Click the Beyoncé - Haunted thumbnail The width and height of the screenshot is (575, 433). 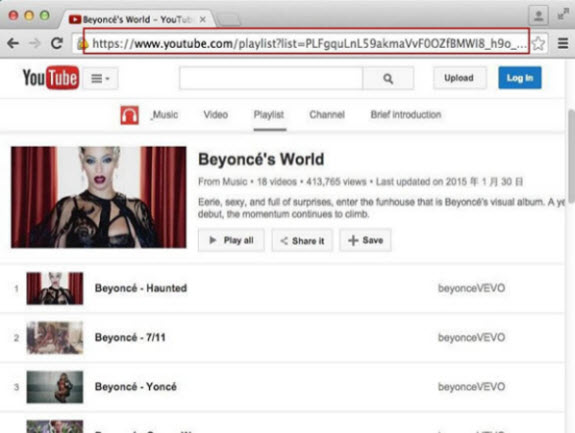(x=55, y=288)
